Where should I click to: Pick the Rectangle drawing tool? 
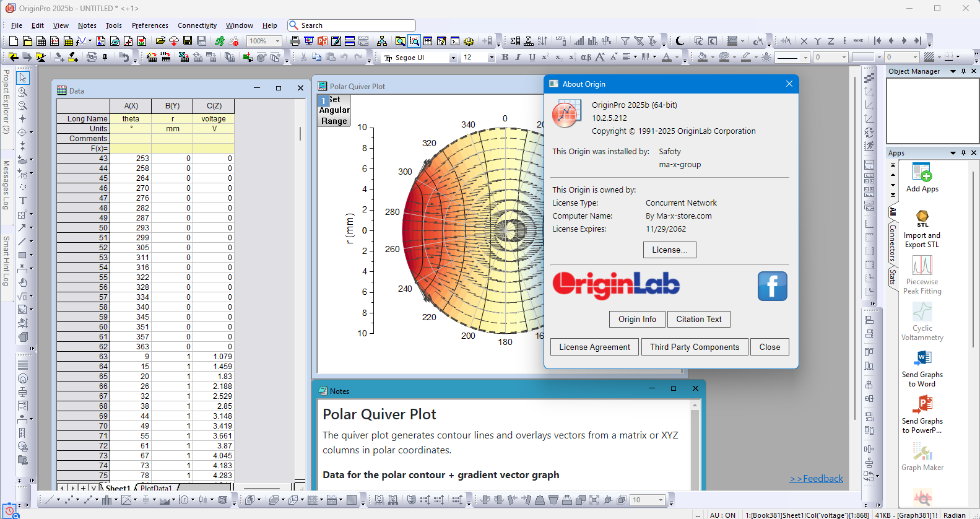tap(22, 255)
